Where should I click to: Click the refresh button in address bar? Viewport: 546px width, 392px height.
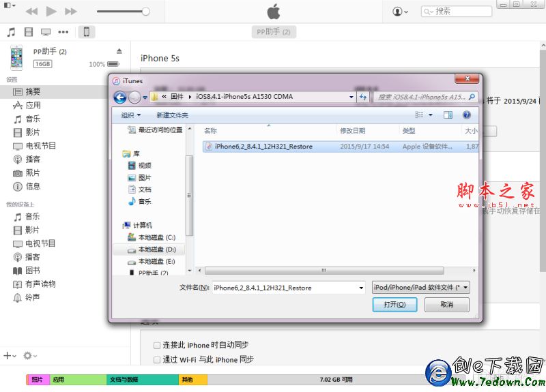point(363,97)
